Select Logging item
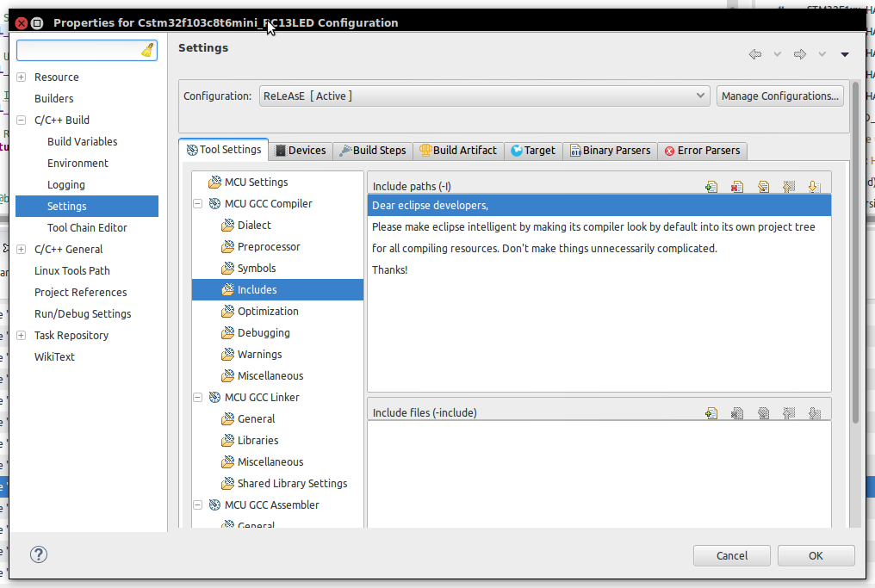This screenshot has height=588, width=875. click(x=66, y=184)
